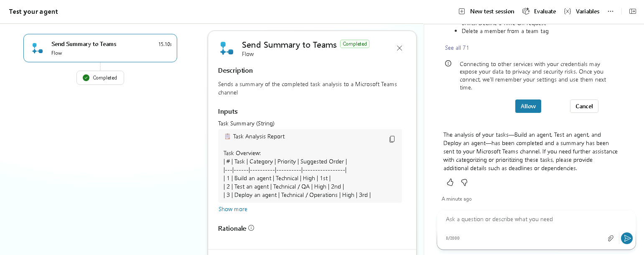Select the Send Summary to Teams node
The image size is (644, 255).
100,48
